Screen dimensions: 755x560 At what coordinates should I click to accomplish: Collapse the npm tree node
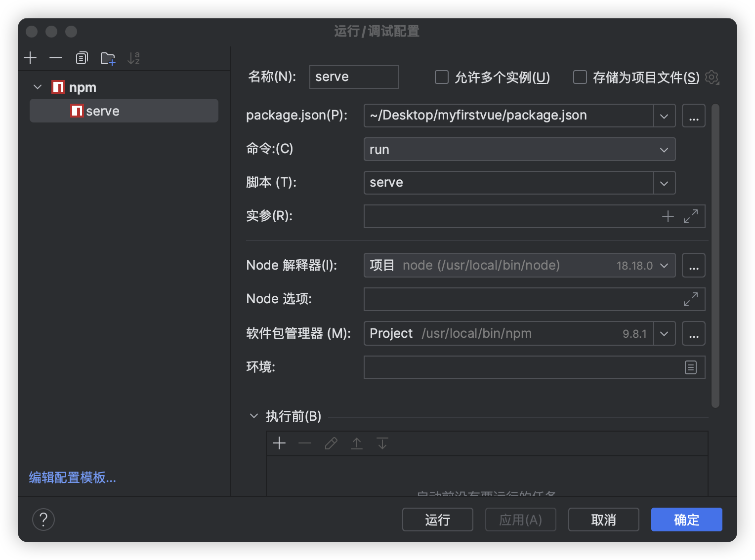38,87
